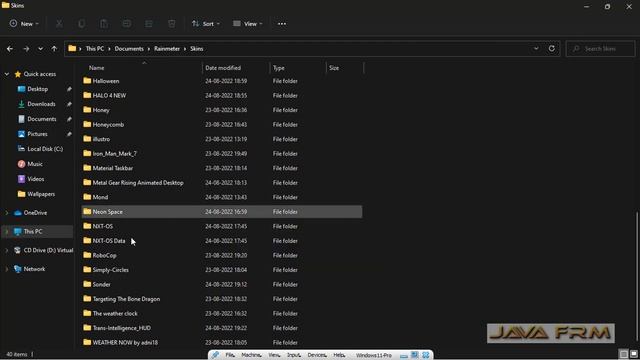Image resolution: width=640 pixels, height=360 pixels.
Task: Open VirtualBox Machine menu
Action: (x=251, y=355)
